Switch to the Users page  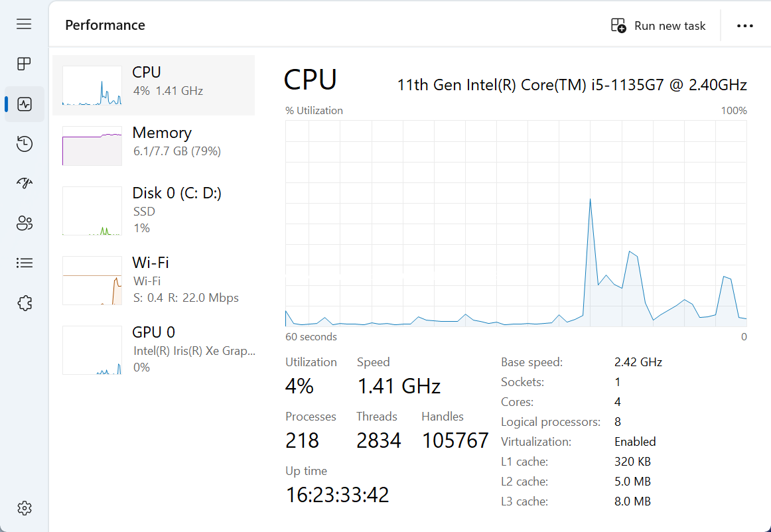point(25,224)
